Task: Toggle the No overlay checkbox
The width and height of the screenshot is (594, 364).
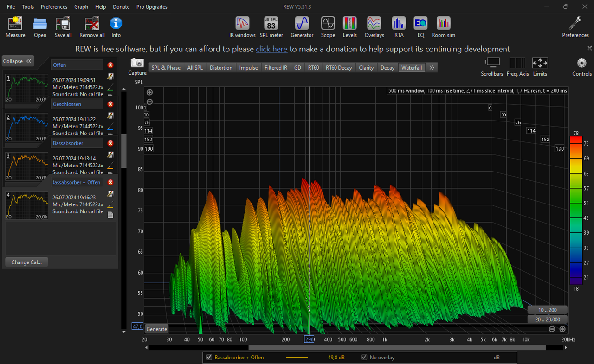Action: point(364,358)
